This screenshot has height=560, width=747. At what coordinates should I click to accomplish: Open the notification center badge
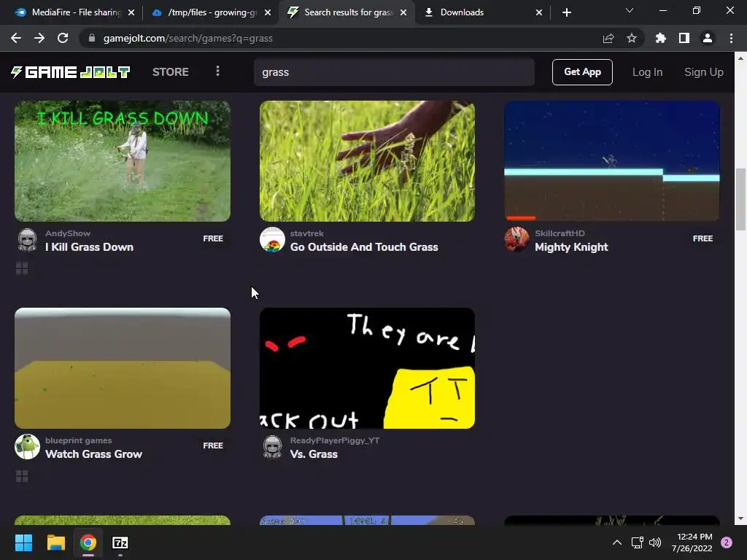[727, 542]
